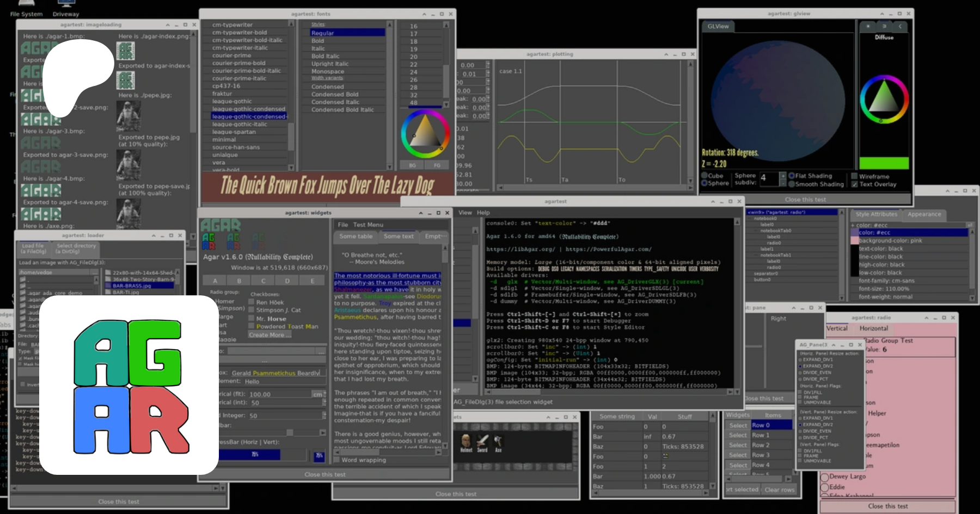Screen dimensions: 980x514
Task: Check the Ren Höek checkbox
Action: click(252, 302)
